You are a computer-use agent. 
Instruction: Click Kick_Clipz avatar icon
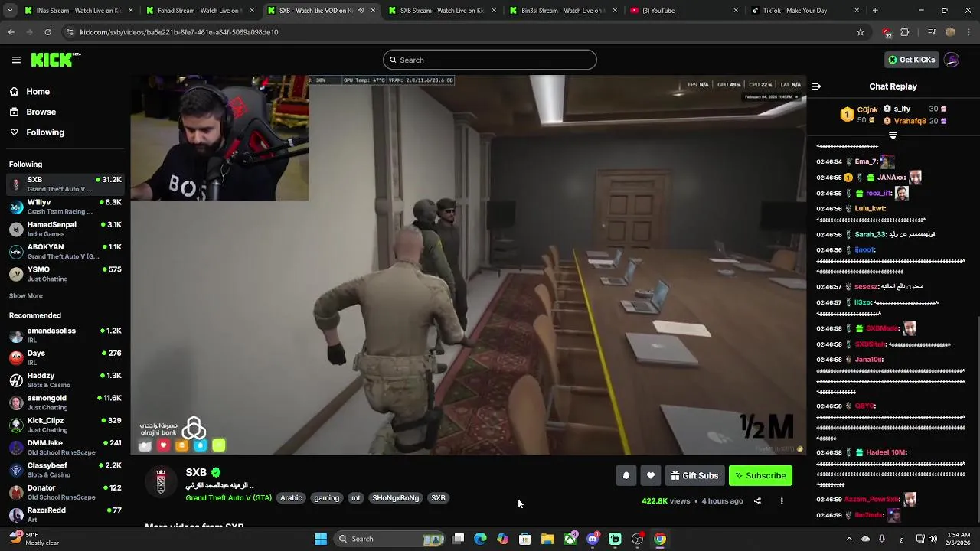16,425
